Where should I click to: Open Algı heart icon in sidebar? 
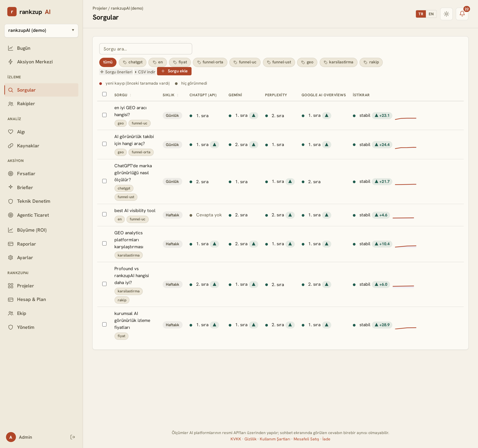pos(11,132)
